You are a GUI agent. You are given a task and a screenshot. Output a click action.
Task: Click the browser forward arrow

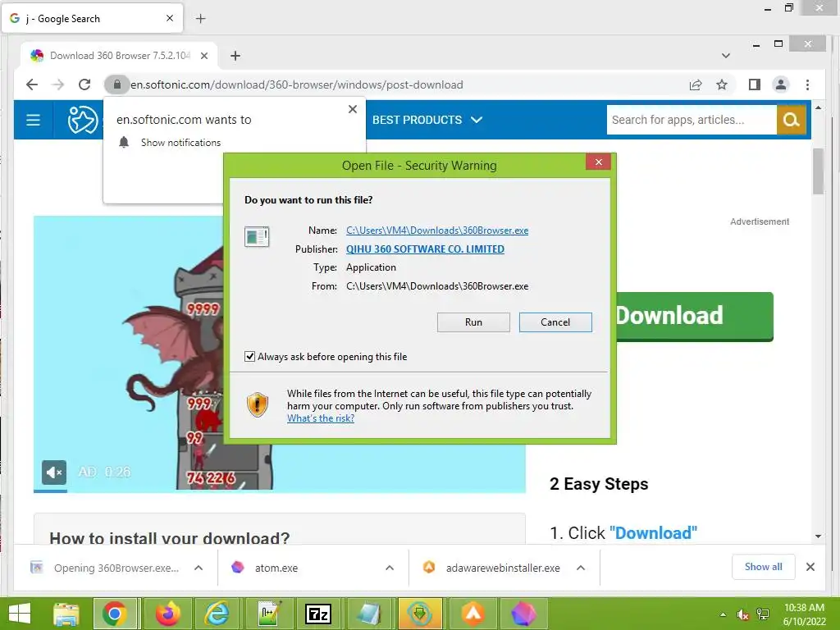pos(58,84)
